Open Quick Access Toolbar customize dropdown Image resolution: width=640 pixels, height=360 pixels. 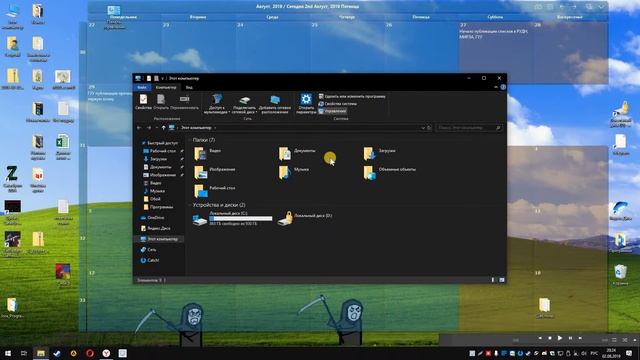(162, 78)
